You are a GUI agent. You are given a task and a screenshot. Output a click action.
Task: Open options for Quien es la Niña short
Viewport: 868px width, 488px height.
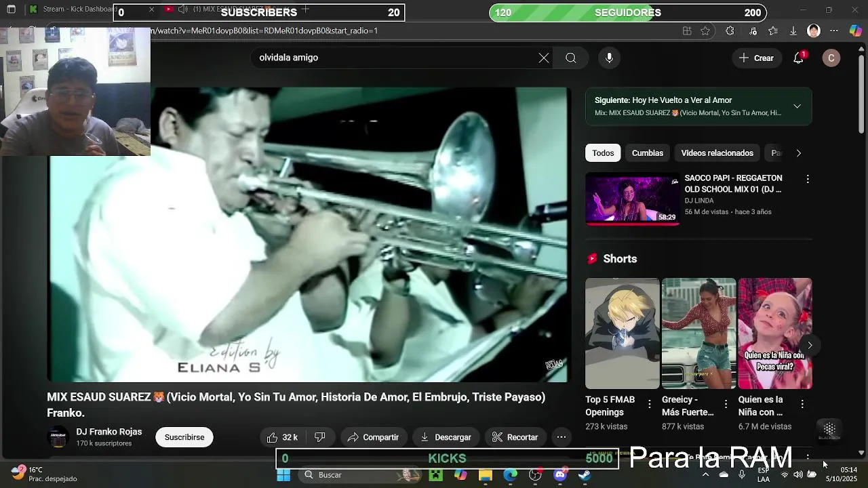tap(802, 404)
